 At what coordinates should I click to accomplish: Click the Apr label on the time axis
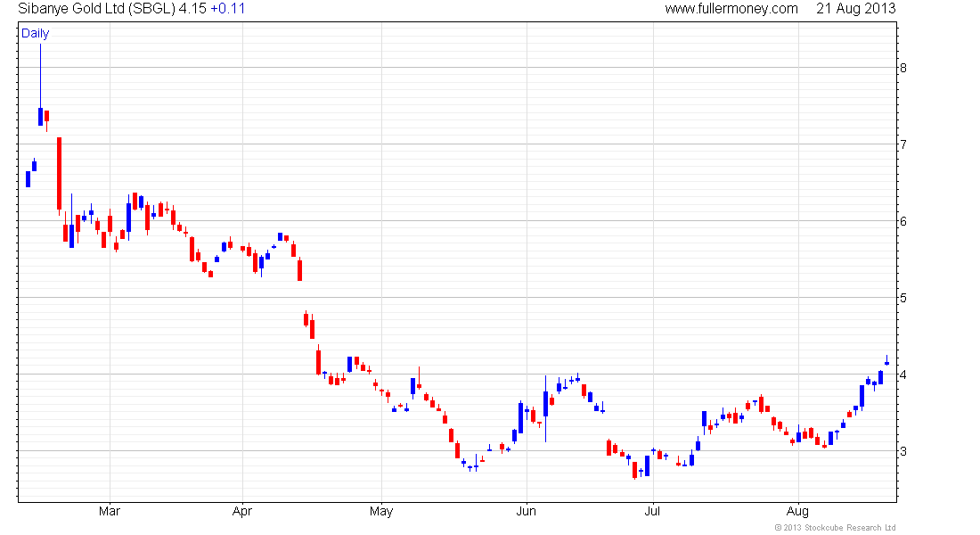(x=241, y=511)
